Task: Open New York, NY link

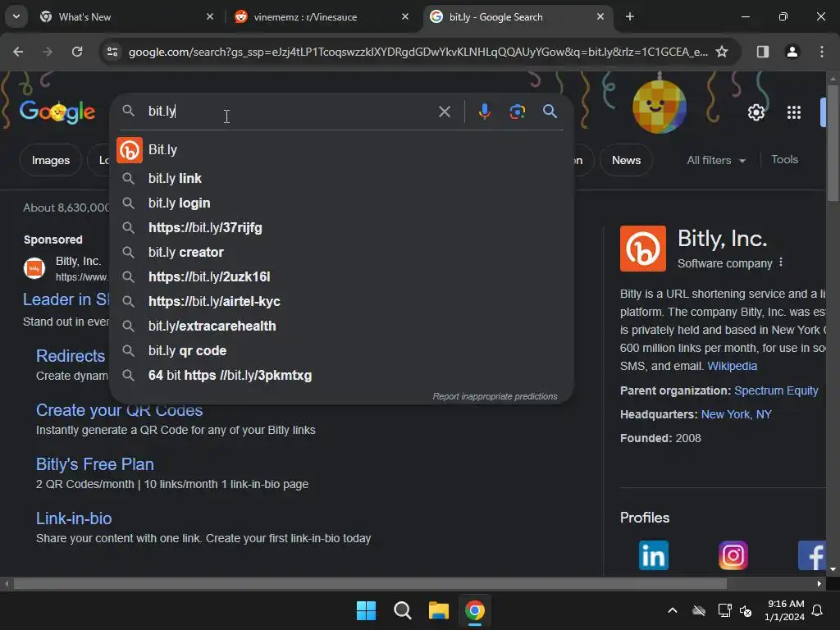Action: pos(736,414)
